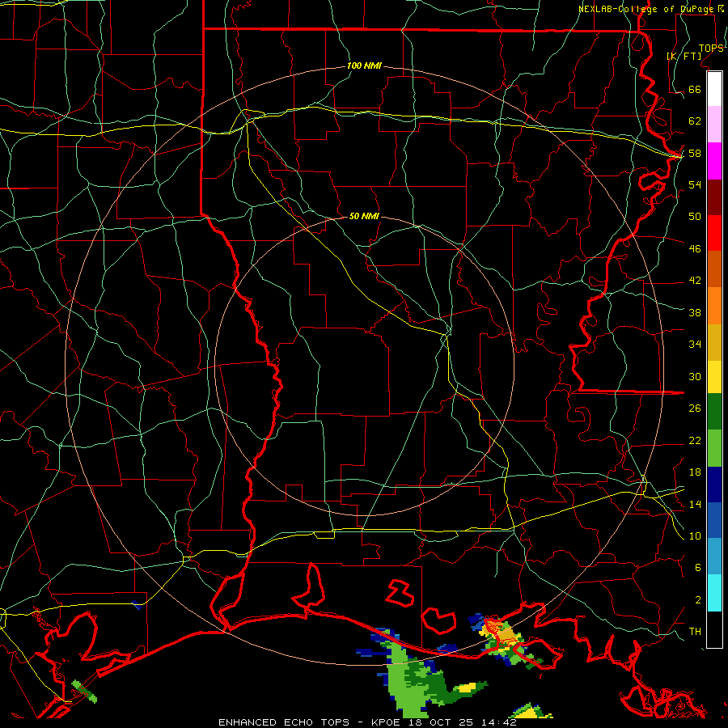This screenshot has height=728, width=728.
Task: Click the '34' legend value
Action: tap(695, 345)
